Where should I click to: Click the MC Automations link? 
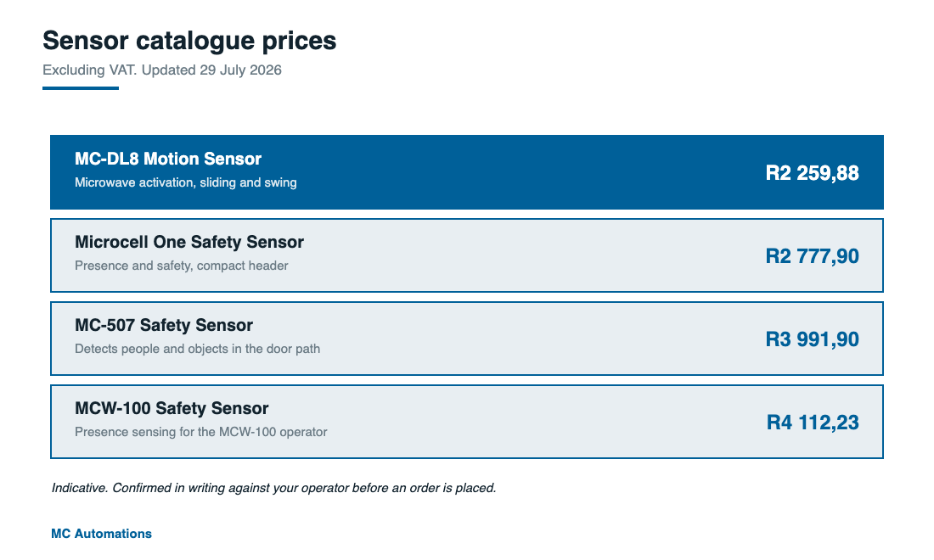[x=101, y=534]
